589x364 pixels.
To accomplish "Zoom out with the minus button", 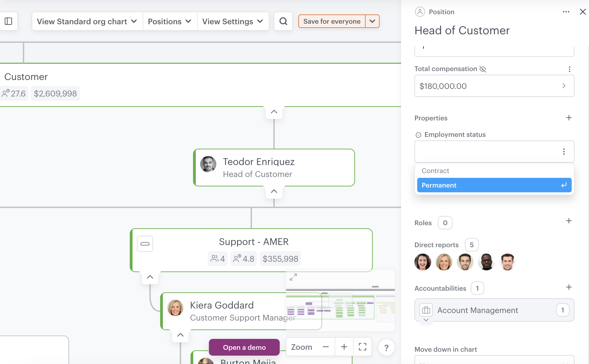I will coord(325,347).
